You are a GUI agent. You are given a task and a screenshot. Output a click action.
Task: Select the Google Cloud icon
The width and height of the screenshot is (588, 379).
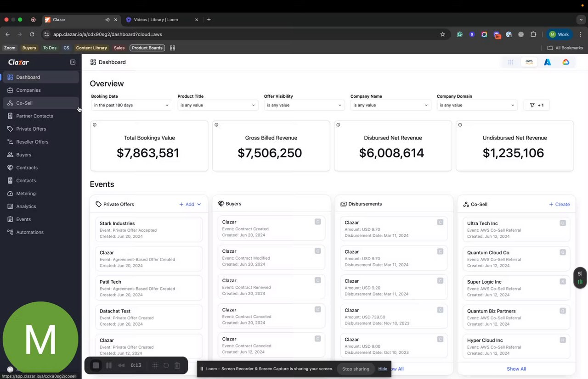pyautogui.click(x=566, y=62)
